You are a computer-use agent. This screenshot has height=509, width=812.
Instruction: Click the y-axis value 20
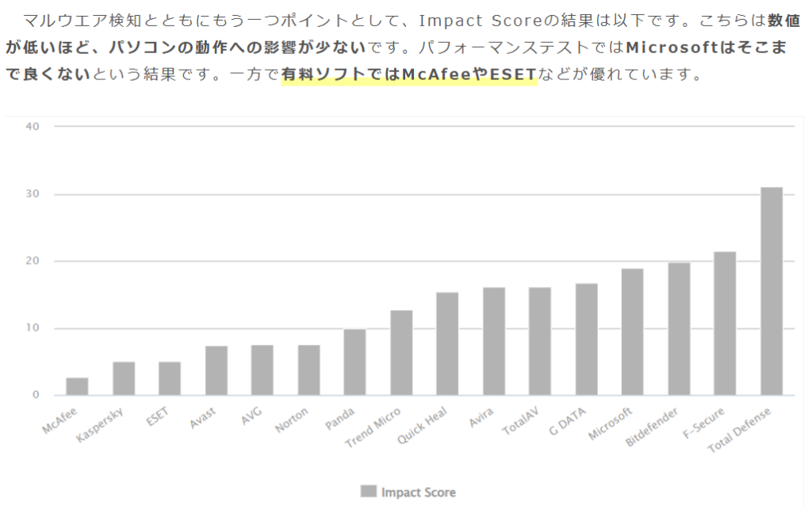(32, 261)
